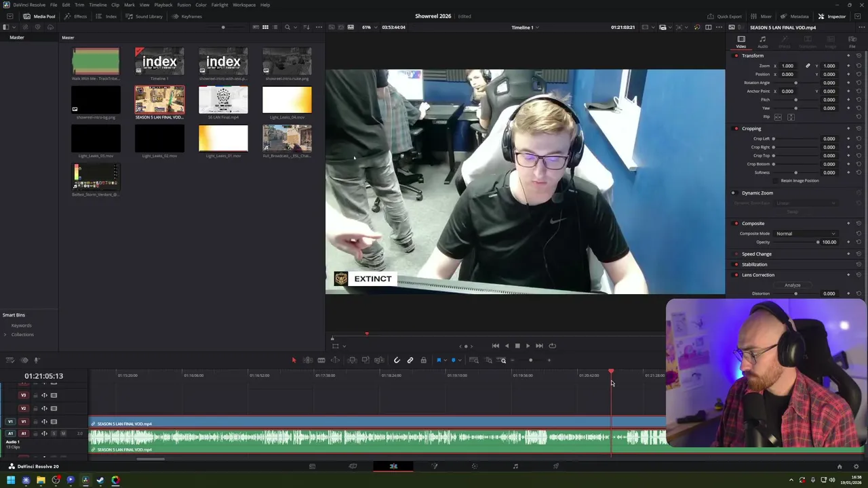Open the File menu
This screenshot has width=868, height=488.
pos(54,5)
